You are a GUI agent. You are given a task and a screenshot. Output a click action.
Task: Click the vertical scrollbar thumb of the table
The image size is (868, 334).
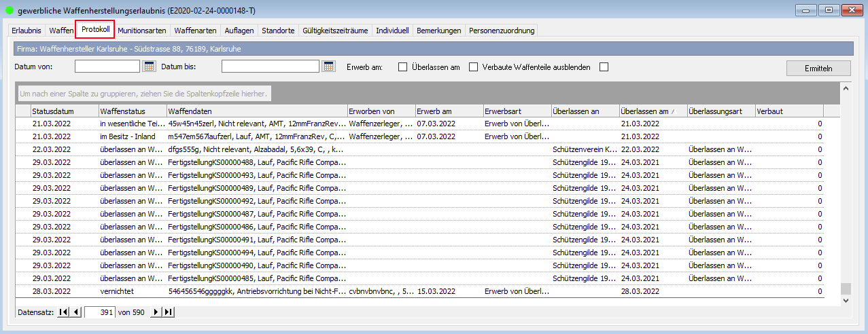coord(846,288)
